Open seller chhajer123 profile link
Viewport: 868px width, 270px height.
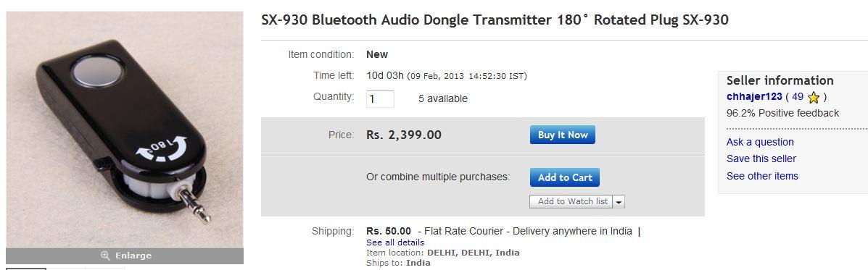point(754,96)
